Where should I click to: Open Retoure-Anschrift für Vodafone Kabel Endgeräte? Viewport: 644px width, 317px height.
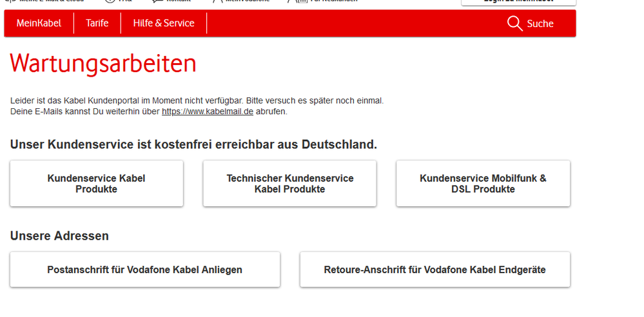tap(435, 269)
